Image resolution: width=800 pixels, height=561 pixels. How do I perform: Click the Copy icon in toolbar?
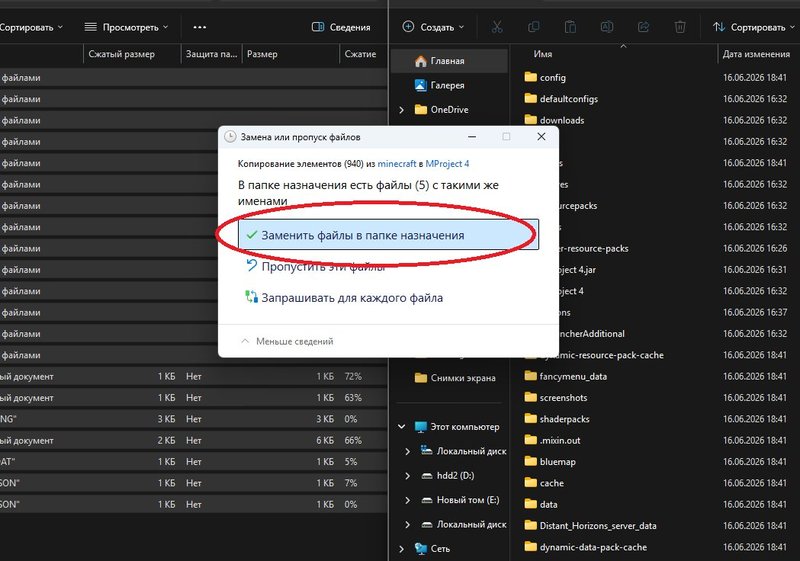click(534, 27)
